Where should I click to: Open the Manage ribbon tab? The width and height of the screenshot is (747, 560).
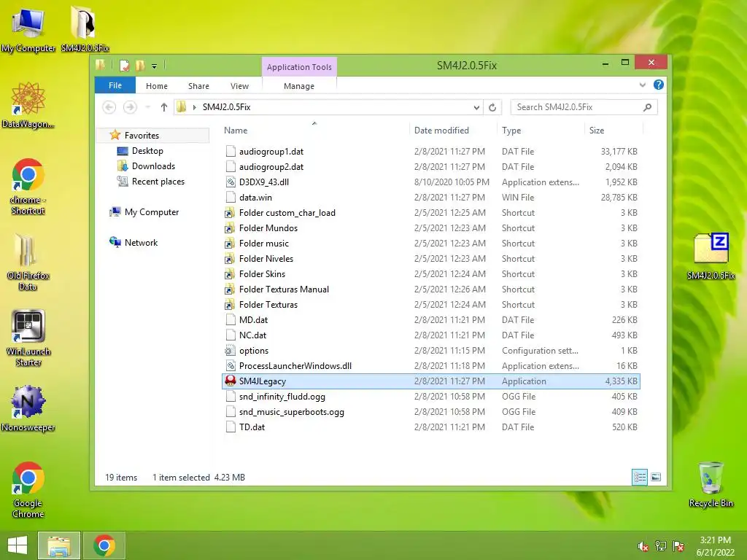tap(298, 86)
